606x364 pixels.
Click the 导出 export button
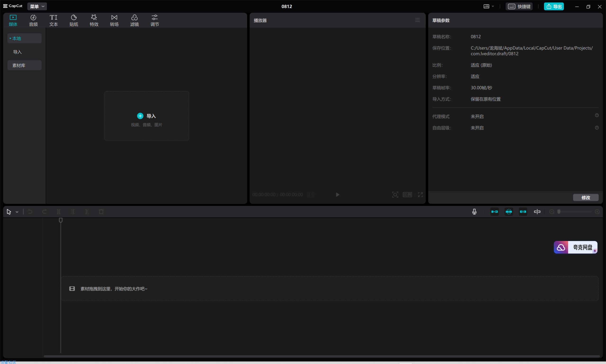[554, 6]
